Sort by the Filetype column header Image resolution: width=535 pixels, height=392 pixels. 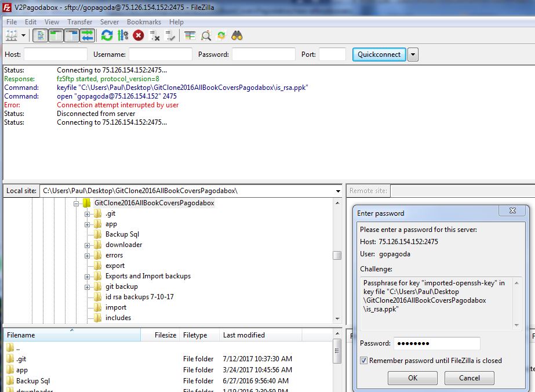199,335
